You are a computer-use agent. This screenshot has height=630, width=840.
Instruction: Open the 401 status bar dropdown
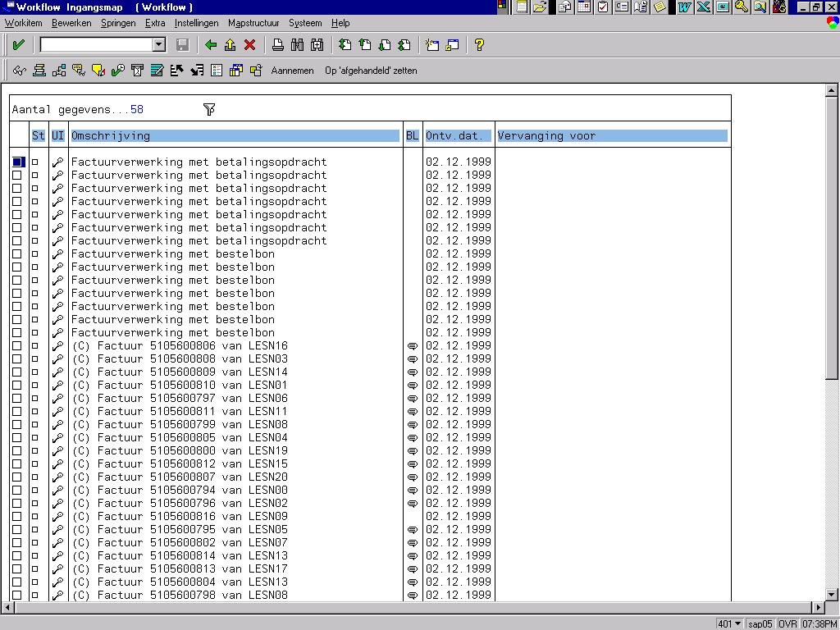click(x=738, y=623)
